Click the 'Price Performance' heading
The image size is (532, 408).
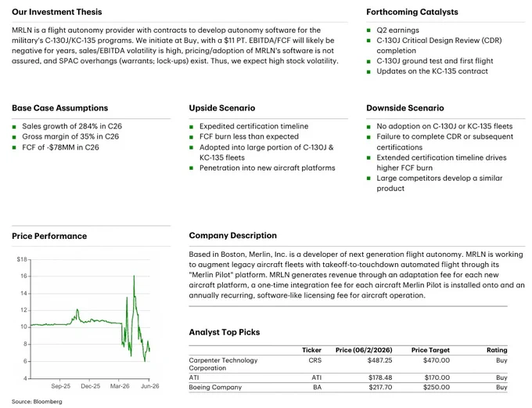(x=49, y=236)
